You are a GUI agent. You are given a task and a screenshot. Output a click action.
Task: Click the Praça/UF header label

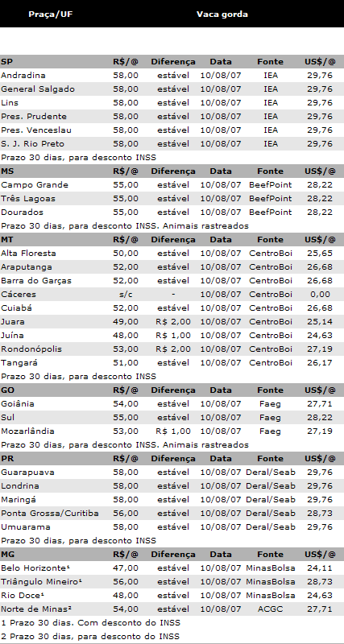point(46,14)
